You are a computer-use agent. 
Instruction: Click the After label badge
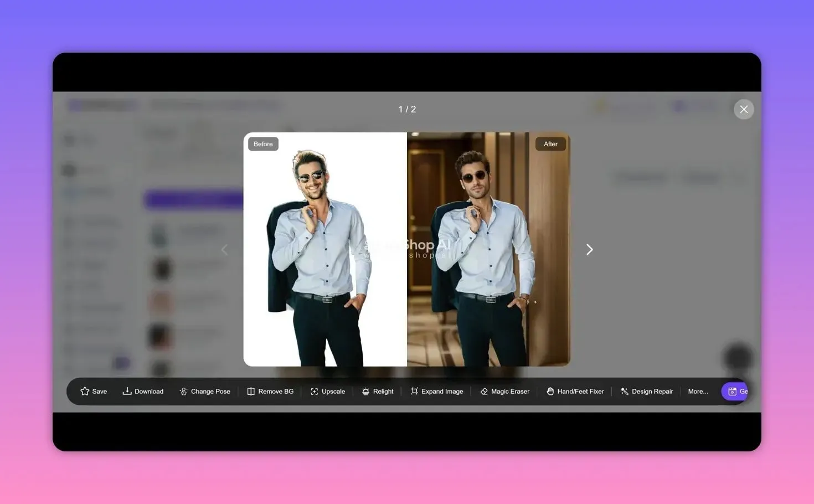point(550,144)
